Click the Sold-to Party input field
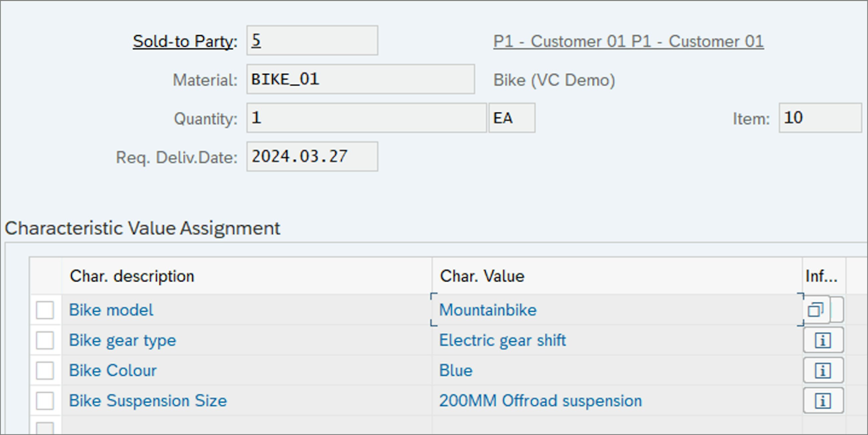The width and height of the screenshot is (868, 435). (x=312, y=41)
